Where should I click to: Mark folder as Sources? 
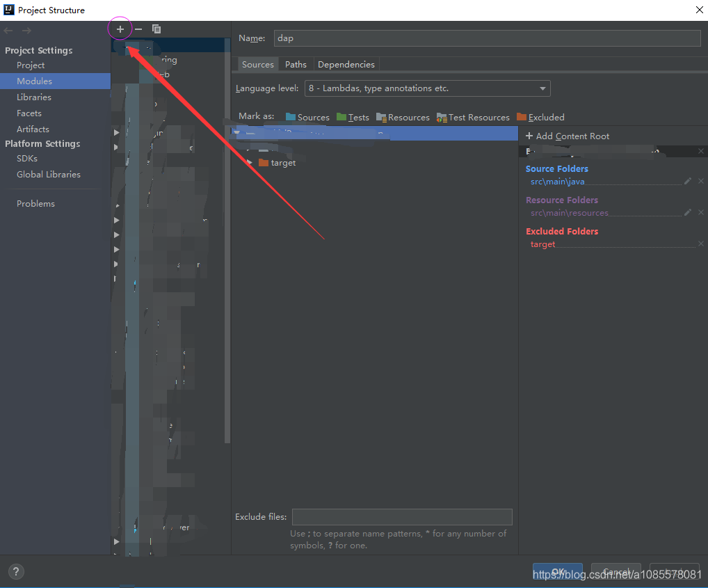(307, 118)
